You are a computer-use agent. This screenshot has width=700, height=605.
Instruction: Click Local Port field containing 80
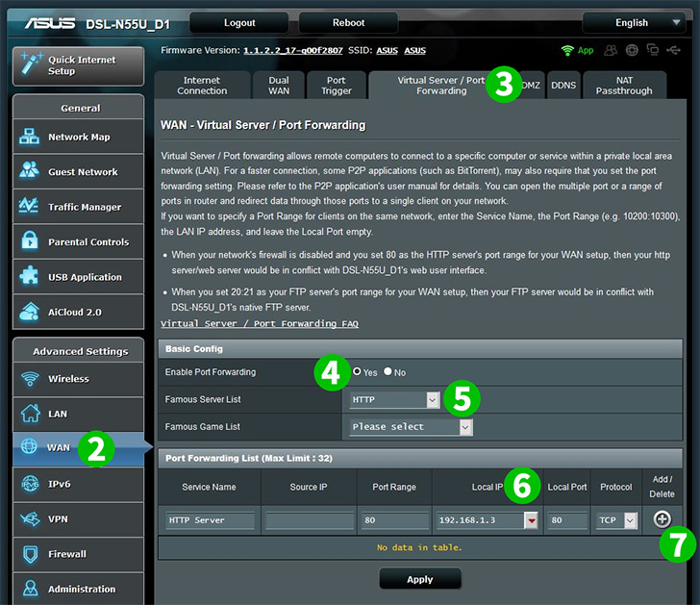pos(567,520)
